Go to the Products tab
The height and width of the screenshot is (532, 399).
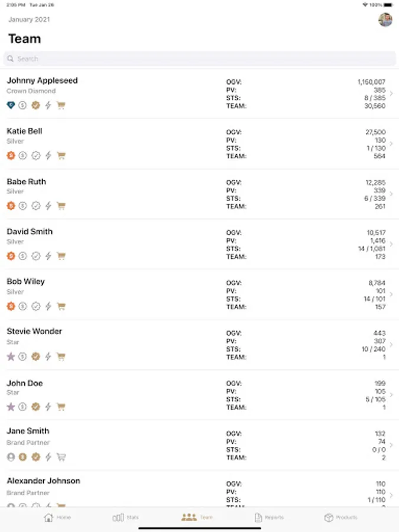tap(340, 518)
